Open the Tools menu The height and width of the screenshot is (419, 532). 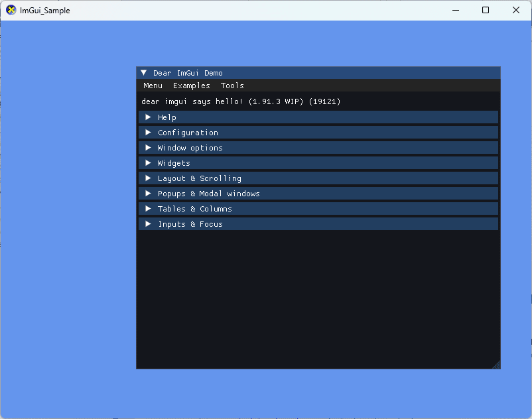click(232, 86)
